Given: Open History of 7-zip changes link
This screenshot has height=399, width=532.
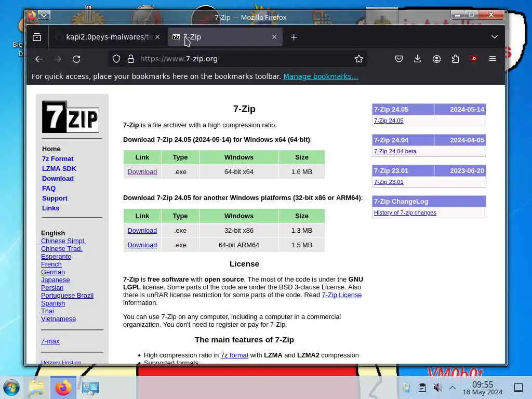Looking at the screenshot, I should coord(405,212).
